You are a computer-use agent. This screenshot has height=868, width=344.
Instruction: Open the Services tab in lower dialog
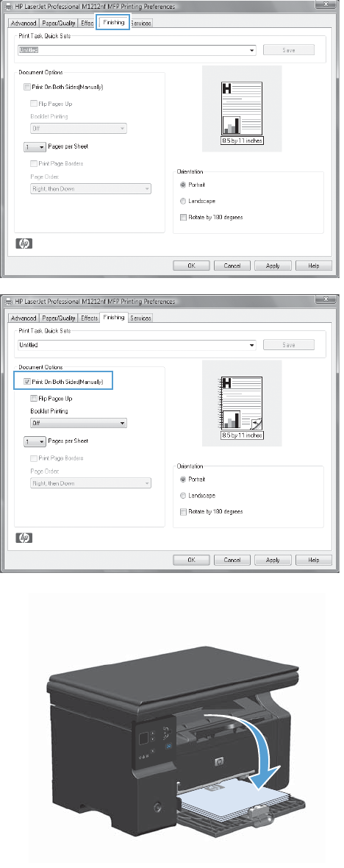tap(140, 318)
